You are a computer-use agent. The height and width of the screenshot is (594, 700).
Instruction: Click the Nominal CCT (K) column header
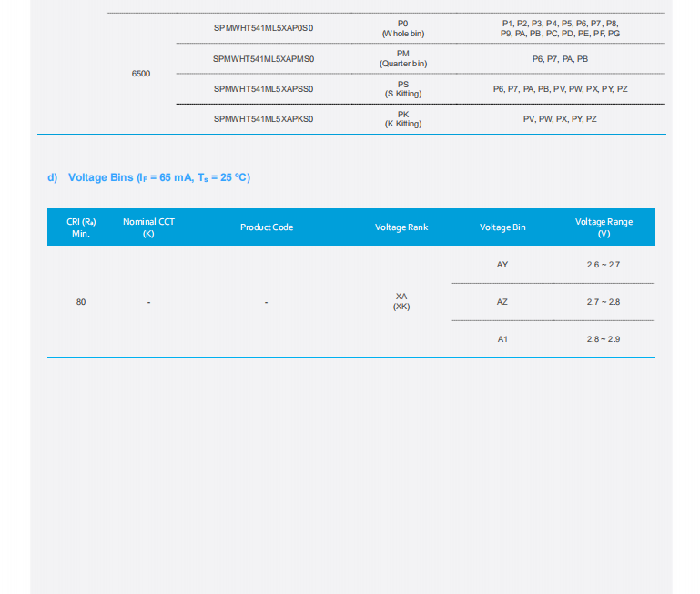tap(148, 227)
